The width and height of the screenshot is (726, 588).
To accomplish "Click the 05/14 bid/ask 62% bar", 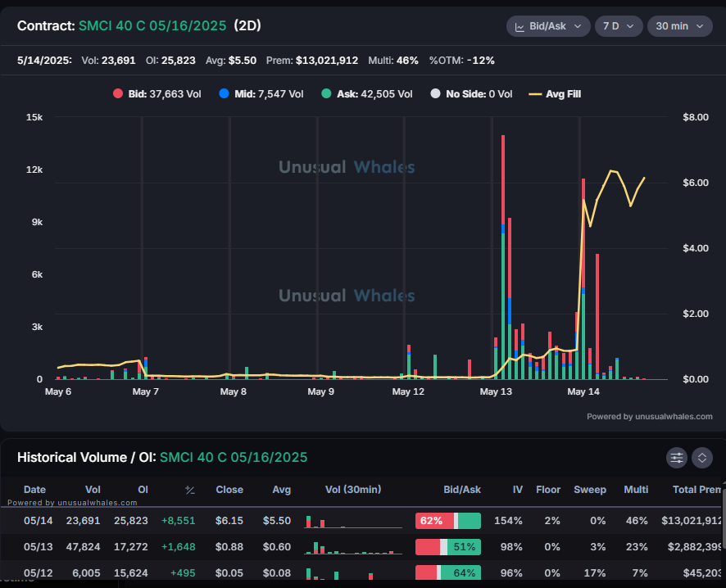I will tap(448, 521).
